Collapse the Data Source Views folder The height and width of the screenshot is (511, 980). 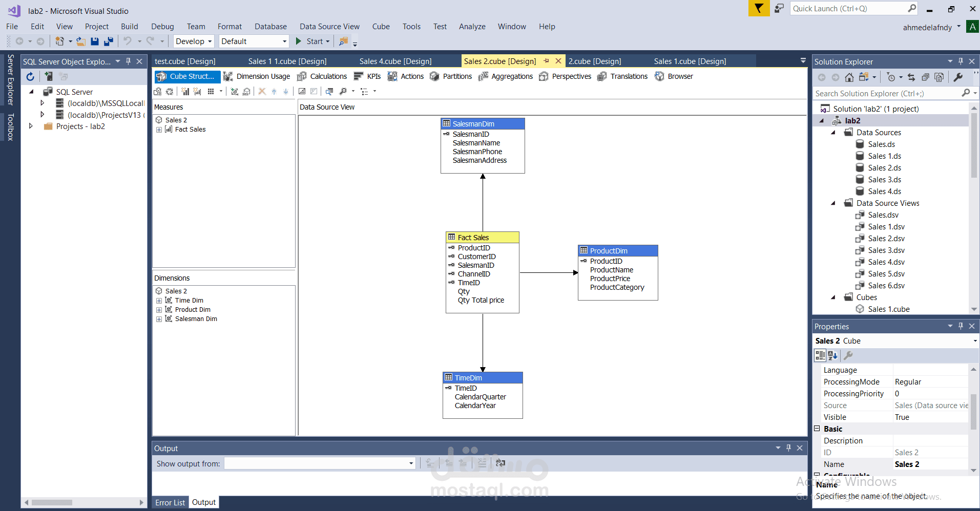834,203
